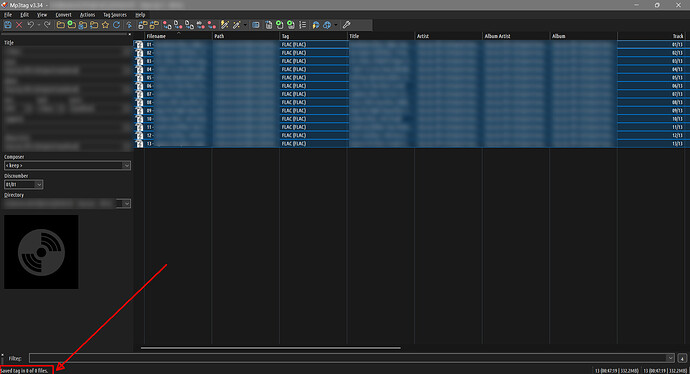Open the Composer <keep> dropdown
This screenshot has height=374, width=690.
126,165
